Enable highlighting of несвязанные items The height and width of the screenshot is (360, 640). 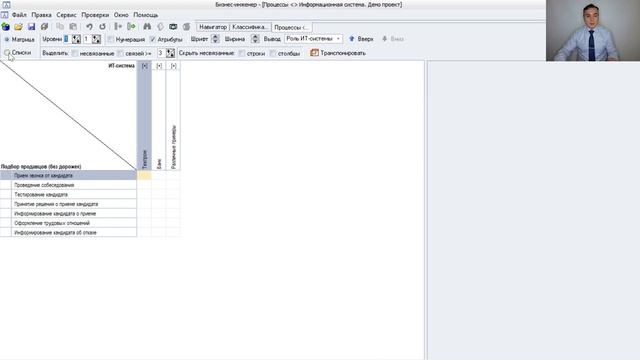point(75,53)
